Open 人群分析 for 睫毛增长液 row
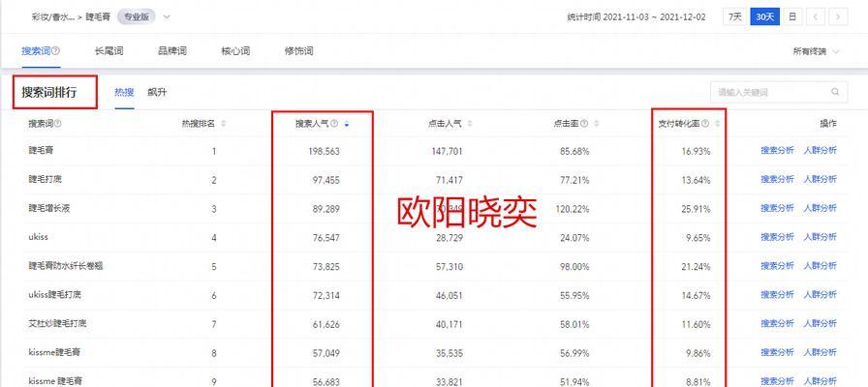This screenshot has height=387, width=868. click(820, 208)
